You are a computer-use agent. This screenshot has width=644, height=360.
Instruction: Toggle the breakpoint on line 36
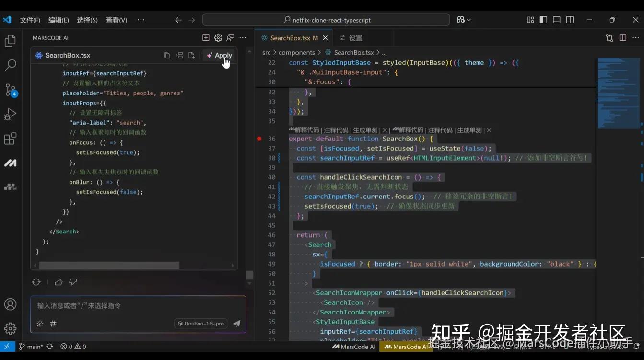pos(259,139)
